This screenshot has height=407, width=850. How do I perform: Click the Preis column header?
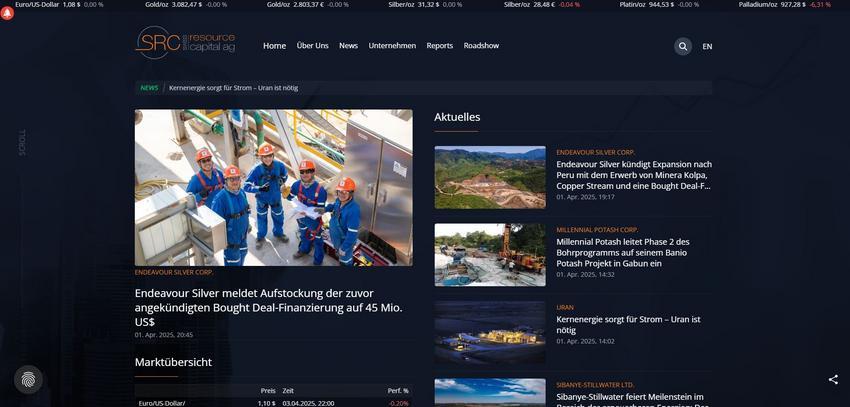268,390
